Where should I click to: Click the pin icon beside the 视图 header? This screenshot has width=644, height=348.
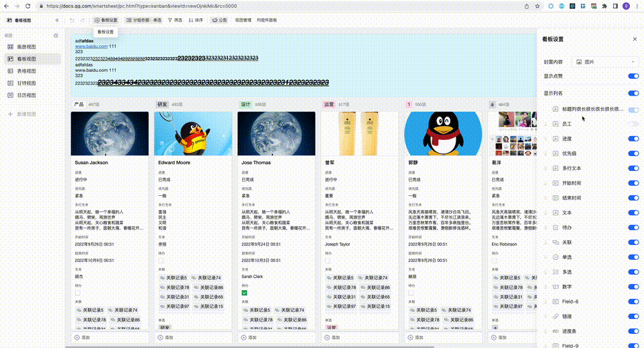[x=56, y=36]
